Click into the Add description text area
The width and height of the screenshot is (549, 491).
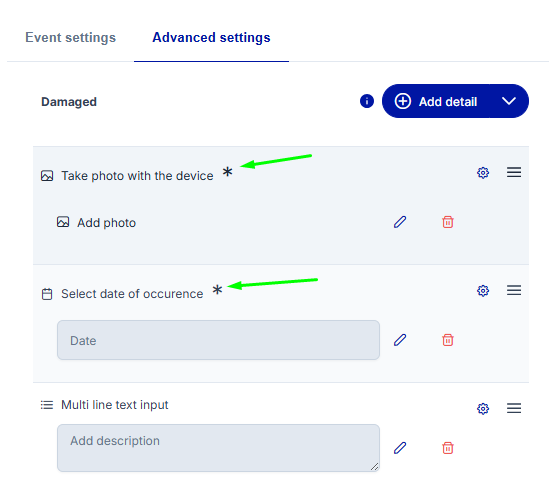coord(218,448)
